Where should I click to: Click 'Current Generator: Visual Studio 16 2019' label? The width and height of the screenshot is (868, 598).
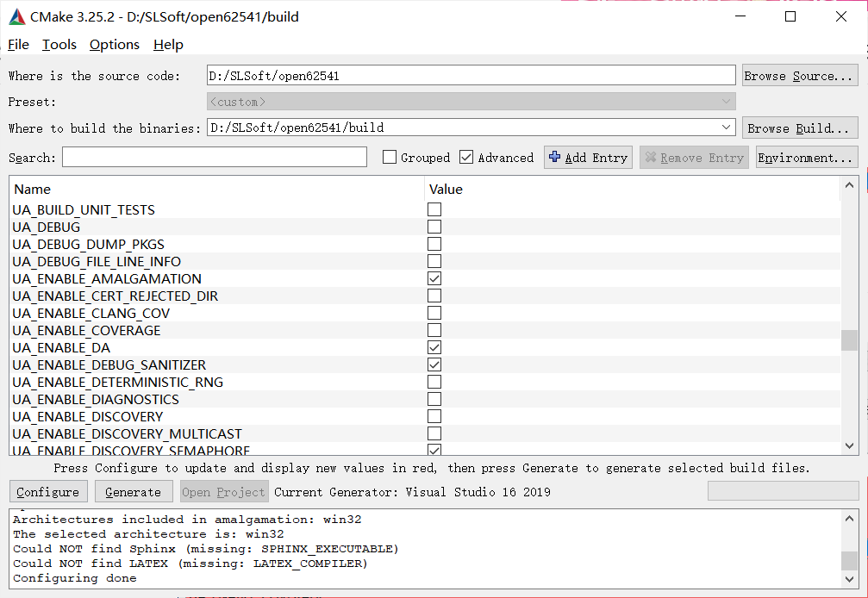(x=412, y=492)
